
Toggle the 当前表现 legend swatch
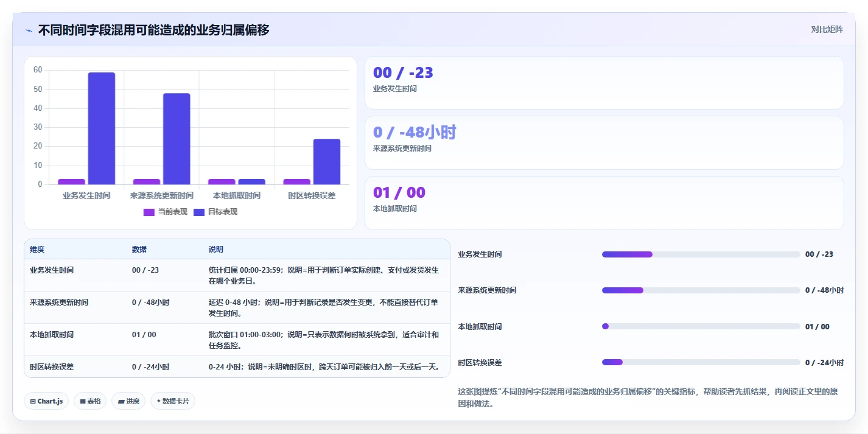(x=150, y=212)
